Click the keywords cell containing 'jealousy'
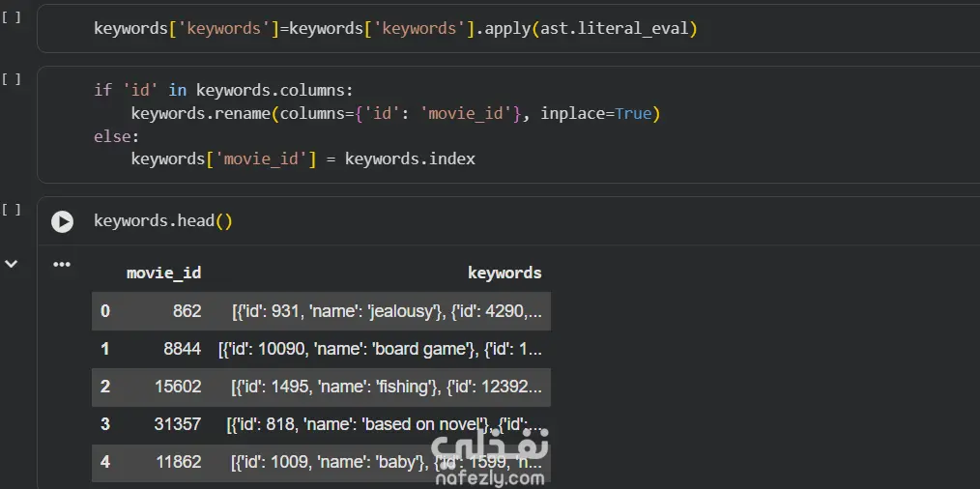 click(387, 311)
